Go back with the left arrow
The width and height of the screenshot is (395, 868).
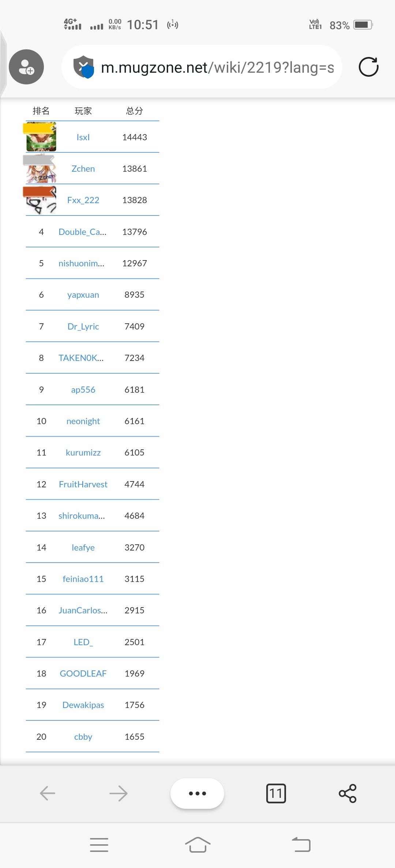pos(48,793)
